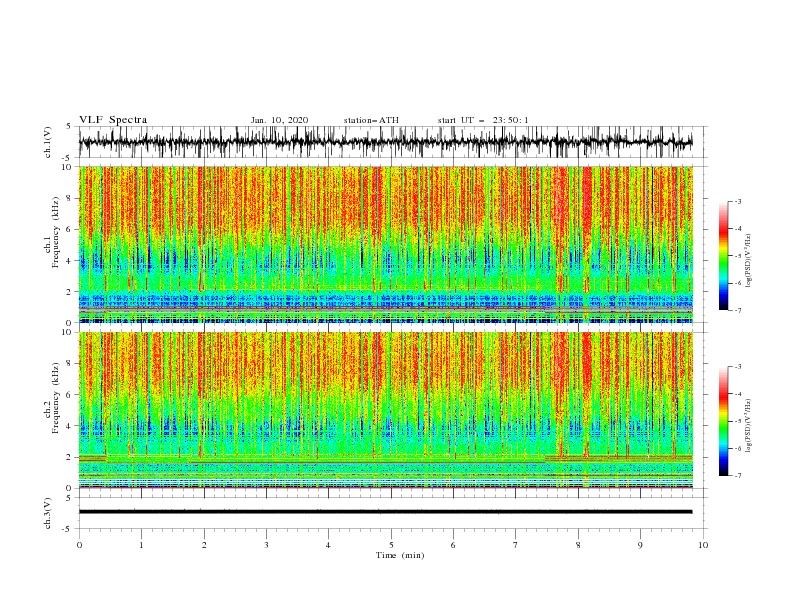Image resolution: width=792 pixels, height=612 pixels.
Task: Select the "ch.1(V)" axis label
Action: 48,142
